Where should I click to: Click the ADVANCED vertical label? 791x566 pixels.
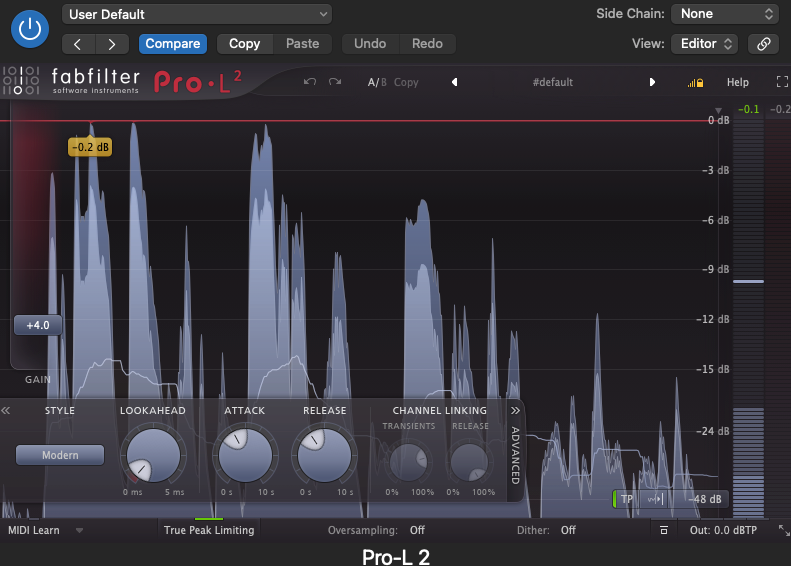click(x=515, y=456)
